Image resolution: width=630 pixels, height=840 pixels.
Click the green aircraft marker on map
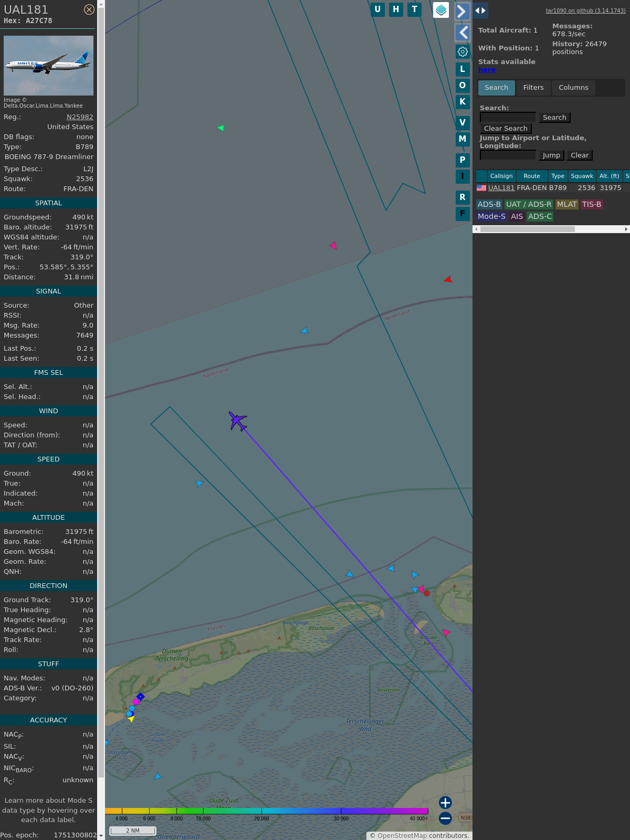(x=221, y=128)
